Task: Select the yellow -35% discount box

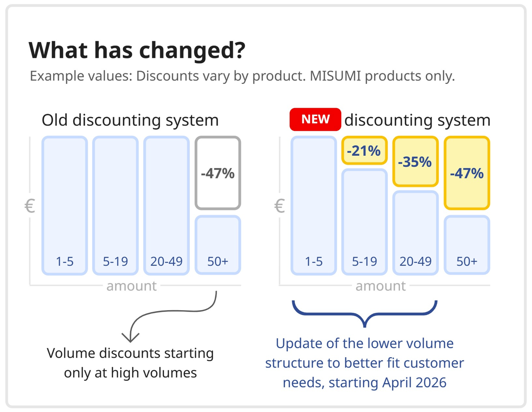Action: [x=415, y=161]
